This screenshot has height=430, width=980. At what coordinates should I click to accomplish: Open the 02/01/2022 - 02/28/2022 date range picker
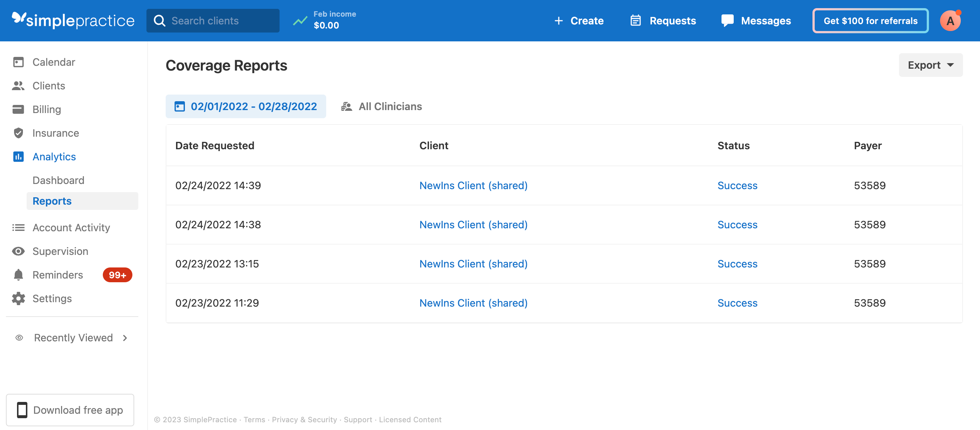[246, 106]
